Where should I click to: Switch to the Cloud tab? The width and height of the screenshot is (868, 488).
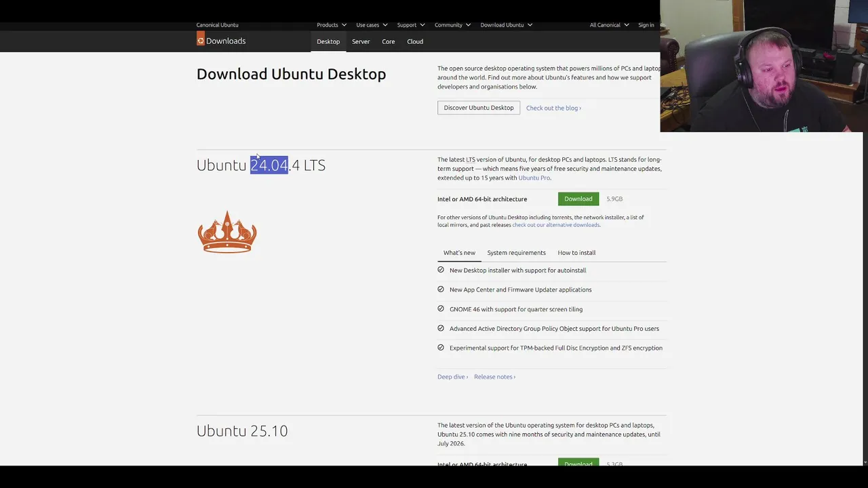[415, 41]
